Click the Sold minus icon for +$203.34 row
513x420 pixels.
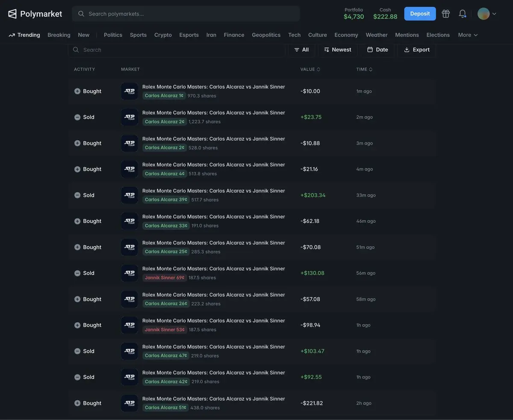77,195
